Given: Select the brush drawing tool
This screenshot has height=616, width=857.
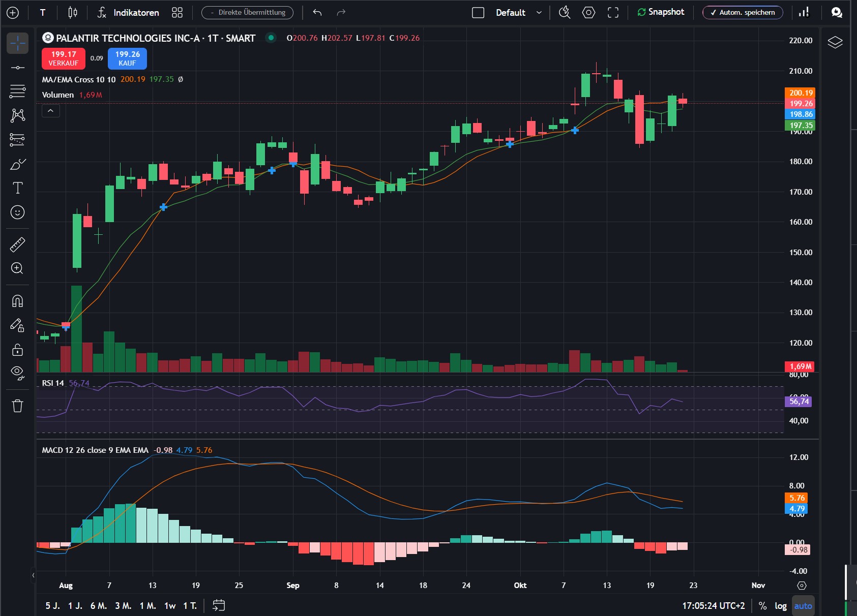Looking at the screenshot, I should [17, 164].
